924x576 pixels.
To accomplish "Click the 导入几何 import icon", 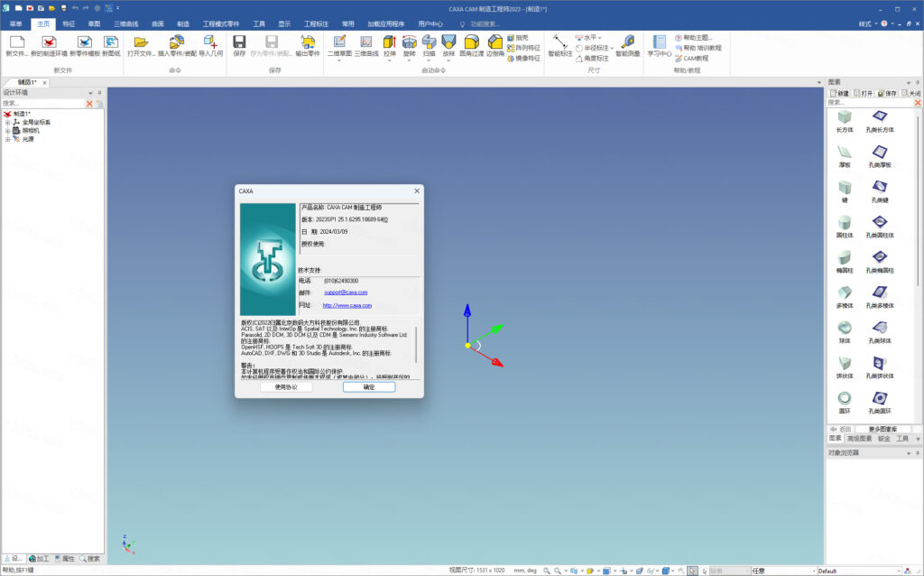I will point(210,42).
